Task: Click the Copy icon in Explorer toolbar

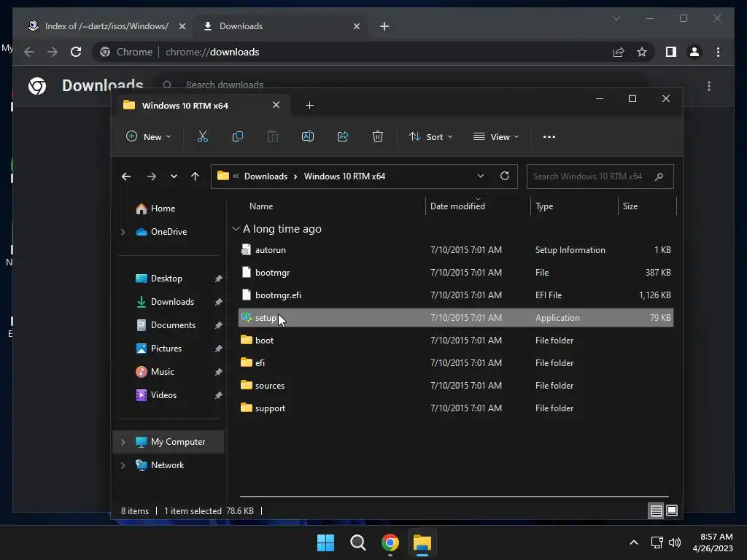Action: click(x=237, y=136)
